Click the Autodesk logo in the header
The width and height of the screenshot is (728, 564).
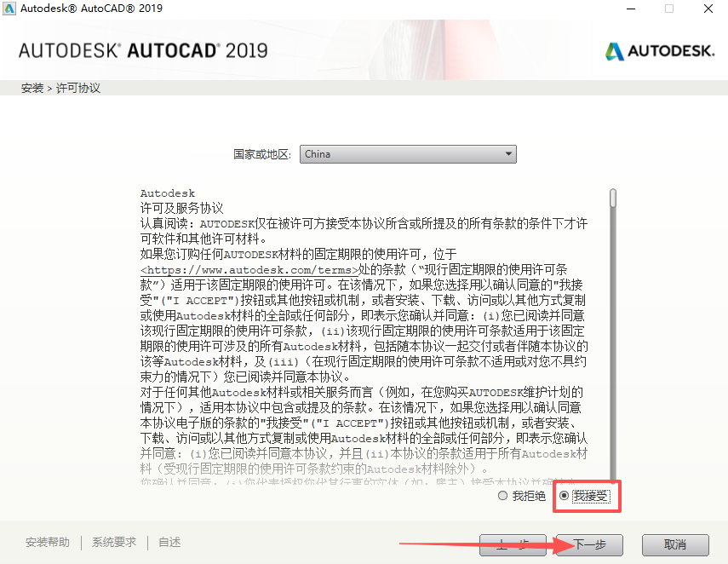[660, 51]
